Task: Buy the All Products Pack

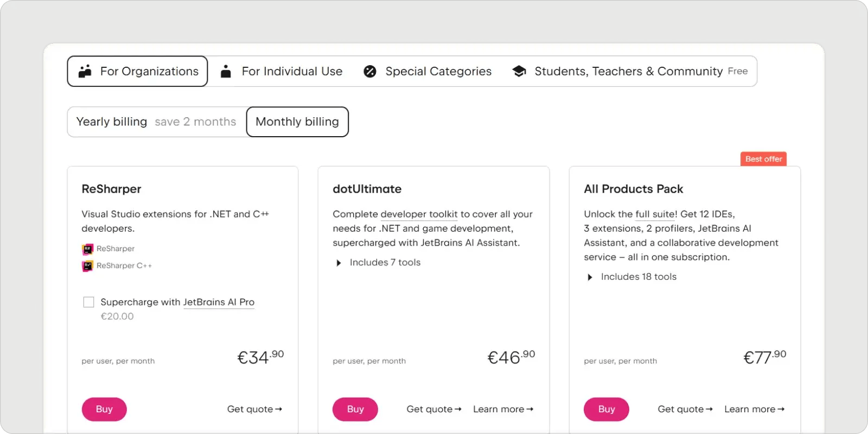Action: coord(606,409)
